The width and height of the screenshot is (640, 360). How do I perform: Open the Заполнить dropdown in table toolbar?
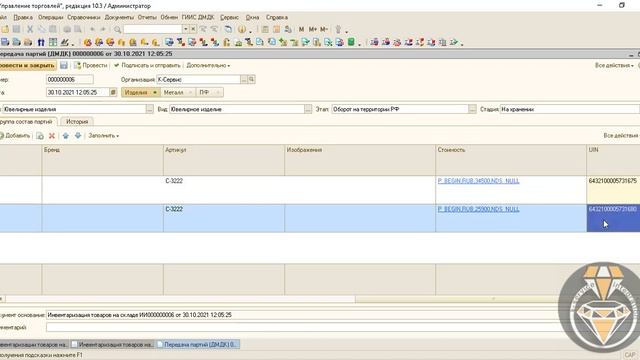pyautogui.click(x=104, y=136)
